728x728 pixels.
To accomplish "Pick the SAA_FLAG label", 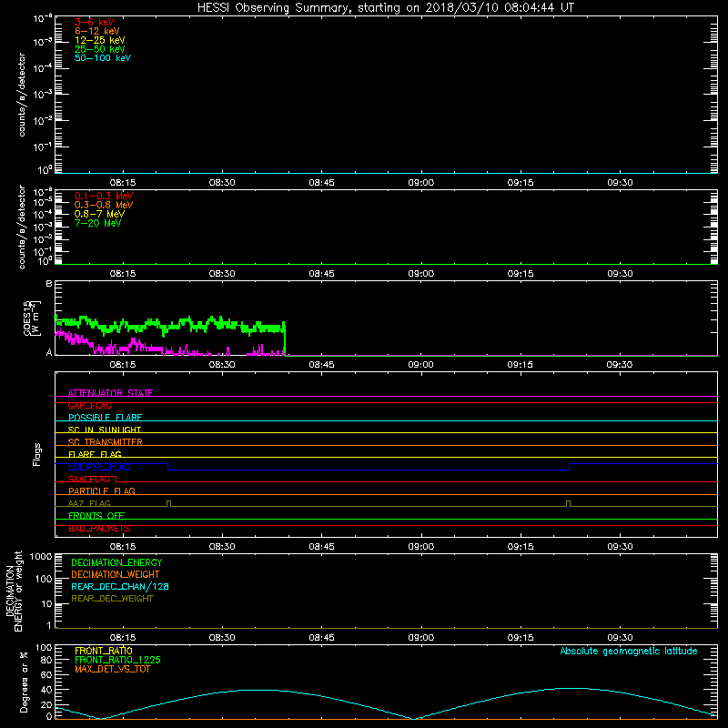I will pyautogui.click(x=89, y=479).
